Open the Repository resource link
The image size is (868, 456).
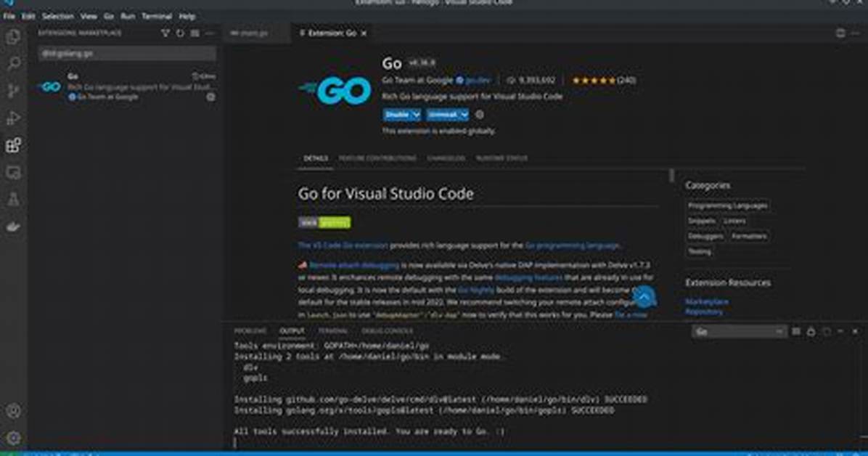click(x=703, y=312)
